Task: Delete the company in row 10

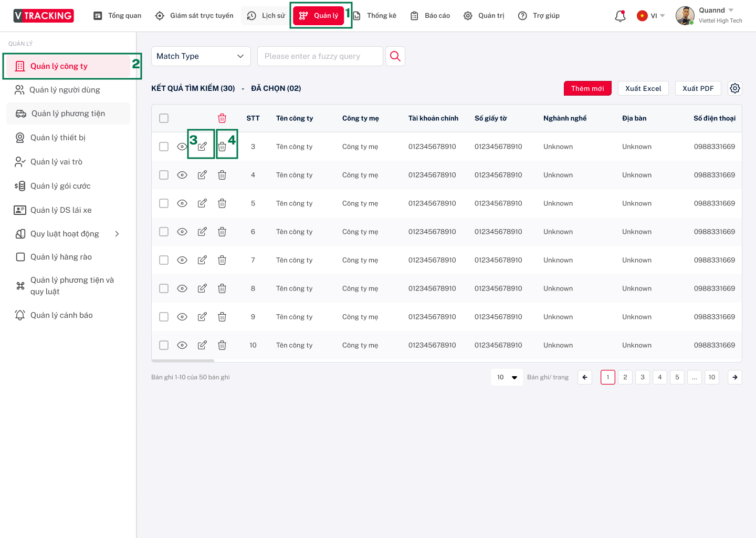Action: [222, 345]
